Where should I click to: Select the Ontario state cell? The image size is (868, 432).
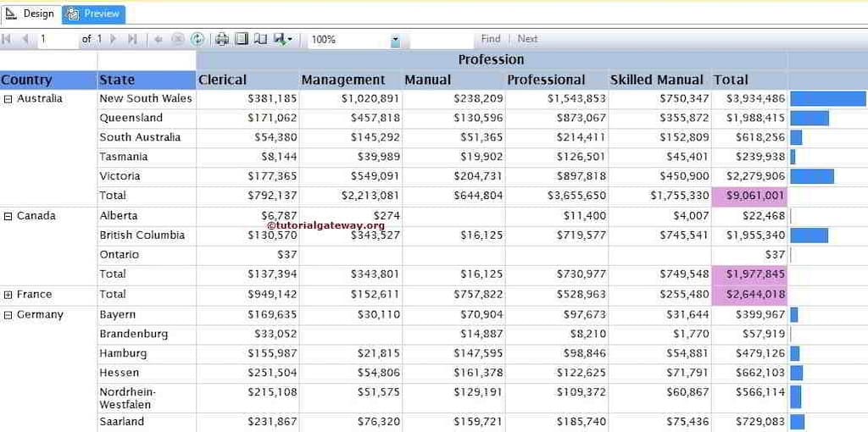(x=147, y=255)
